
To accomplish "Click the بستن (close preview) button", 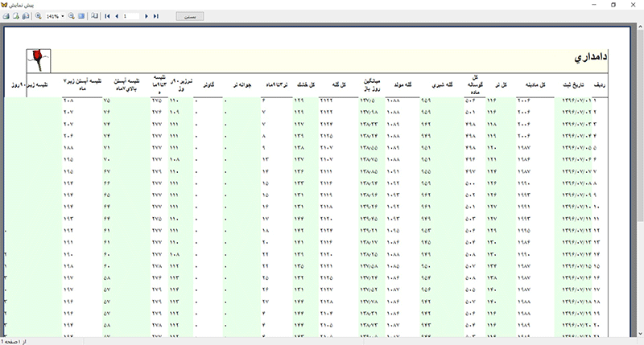I will (x=190, y=16).
